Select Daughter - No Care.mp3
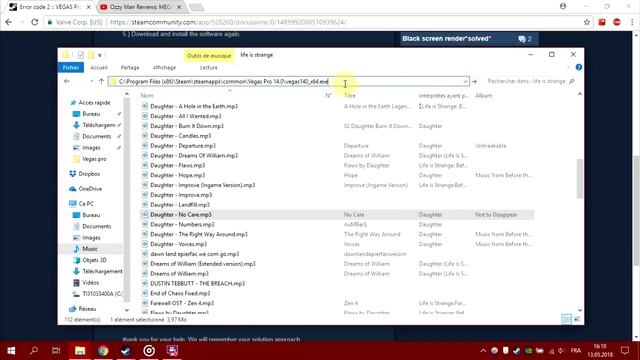 click(x=181, y=215)
